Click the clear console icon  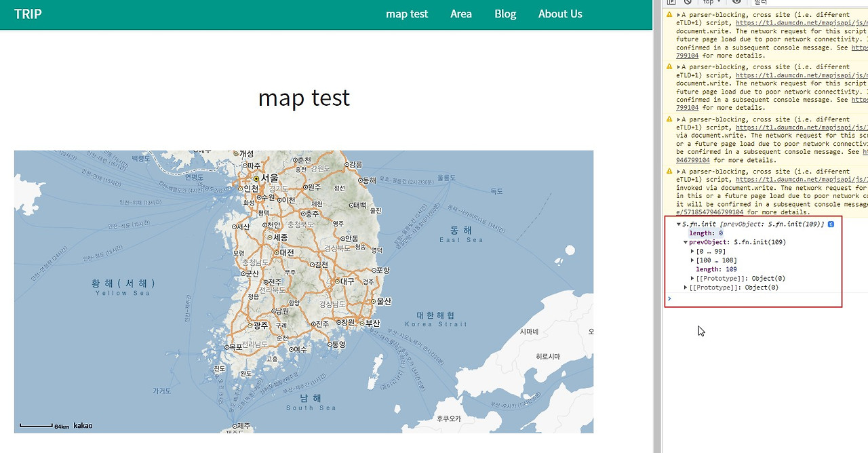688,2
